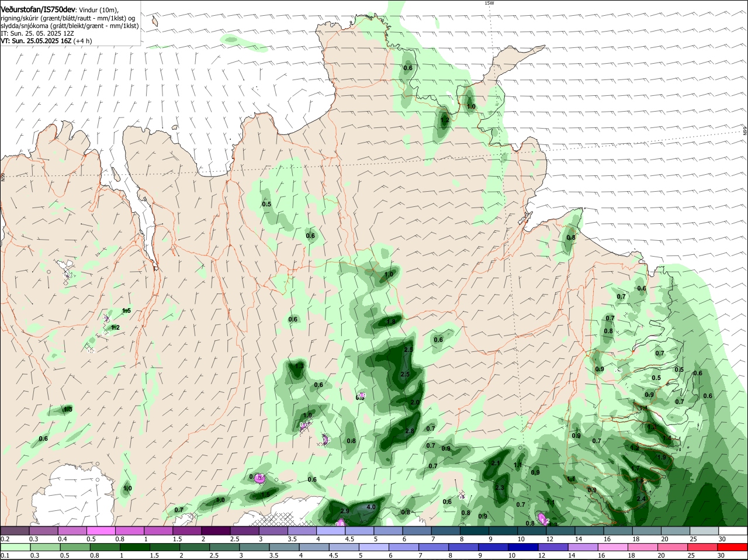748x560 pixels.
Task: Click the '0.2' label in the upper legend row
Action: (x=4, y=539)
